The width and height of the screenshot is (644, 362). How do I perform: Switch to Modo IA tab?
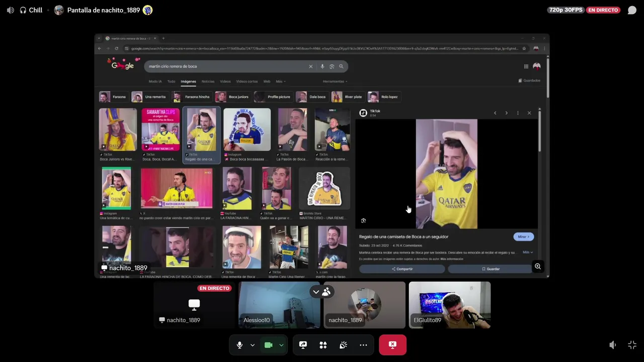click(x=155, y=81)
